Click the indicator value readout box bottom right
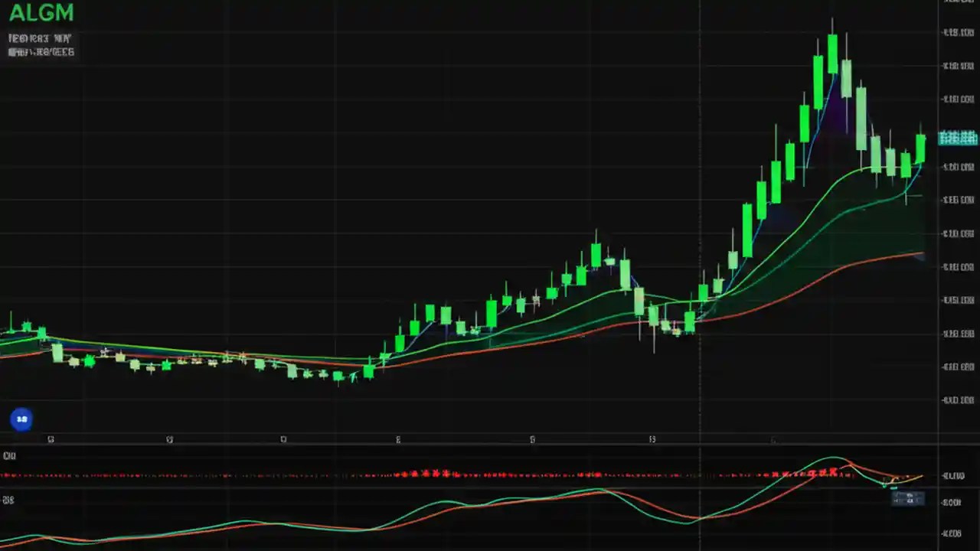 click(x=908, y=498)
